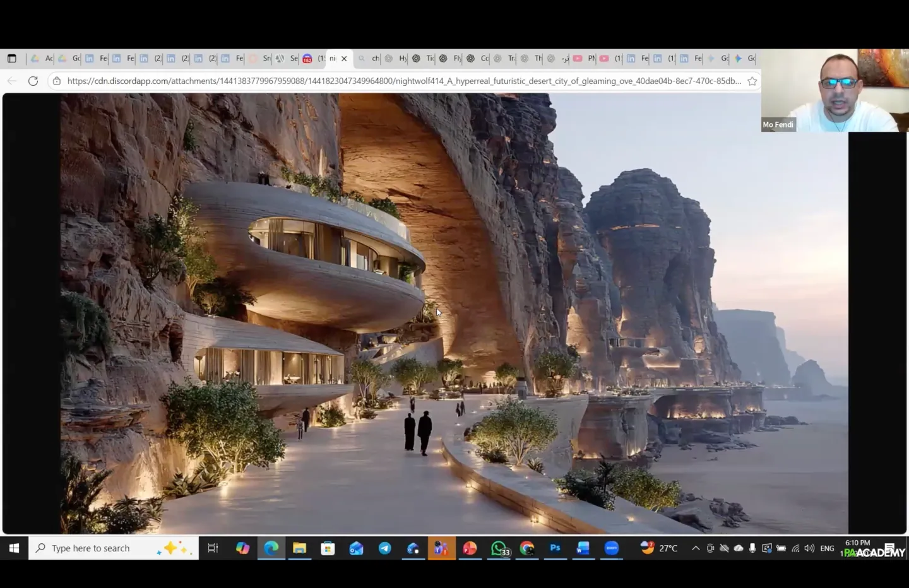Click the Windows Start button
The height and width of the screenshot is (588, 909).
(14, 548)
